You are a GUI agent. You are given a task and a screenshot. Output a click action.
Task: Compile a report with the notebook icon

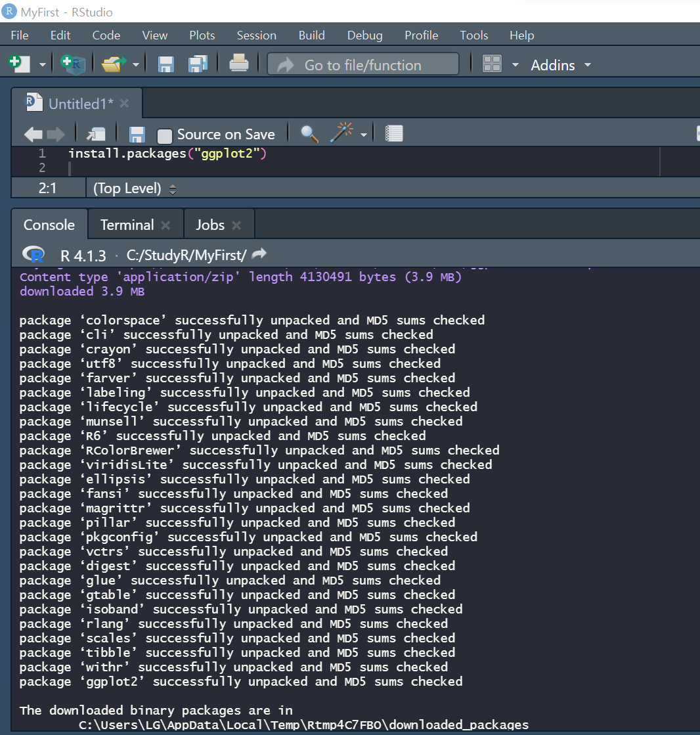coord(394,134)
